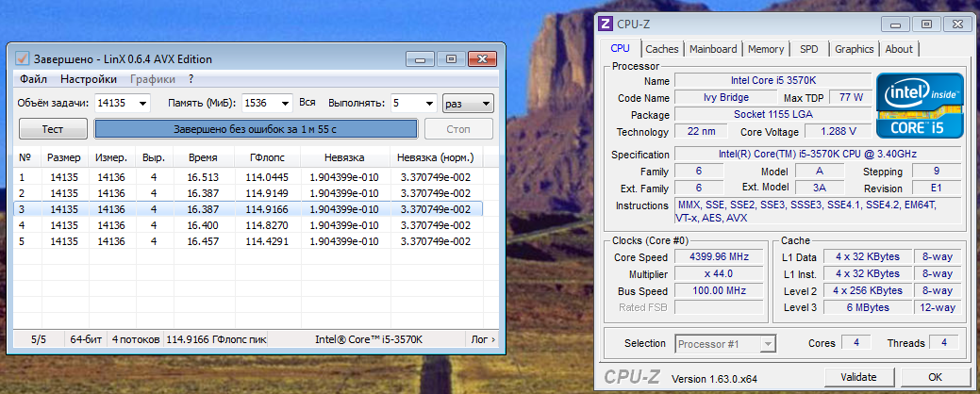Switch to the Mainboard tab in CPU-Z
980x394 pixels.
713,49
